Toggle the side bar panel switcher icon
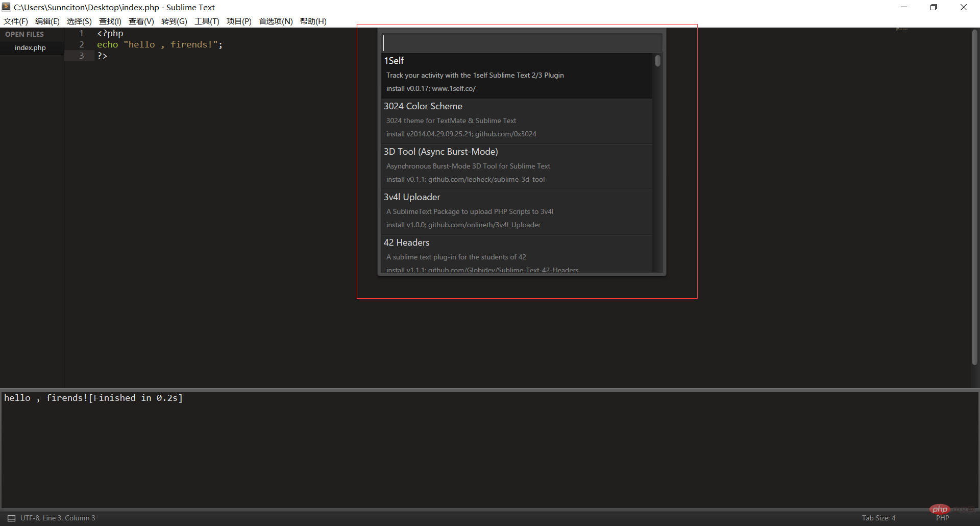 [x=11, y=518]
